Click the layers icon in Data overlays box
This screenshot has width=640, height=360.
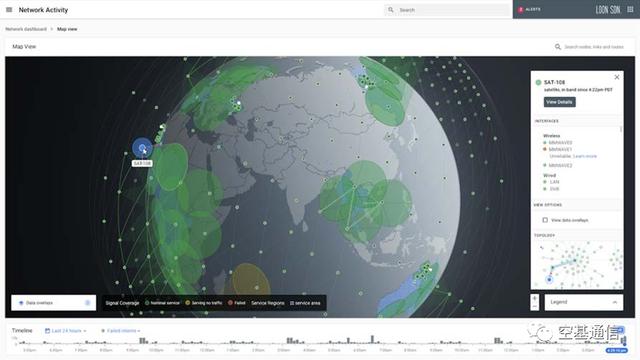[x=21, y=303]
